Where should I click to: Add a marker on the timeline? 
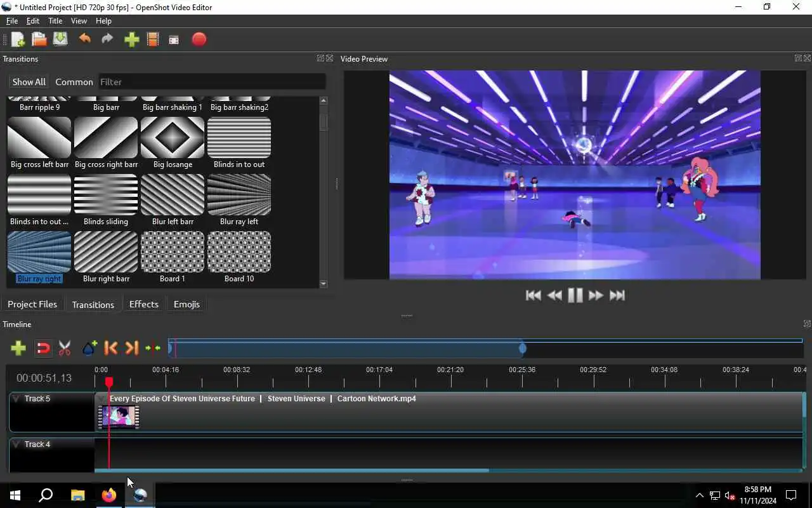(89, 348)
